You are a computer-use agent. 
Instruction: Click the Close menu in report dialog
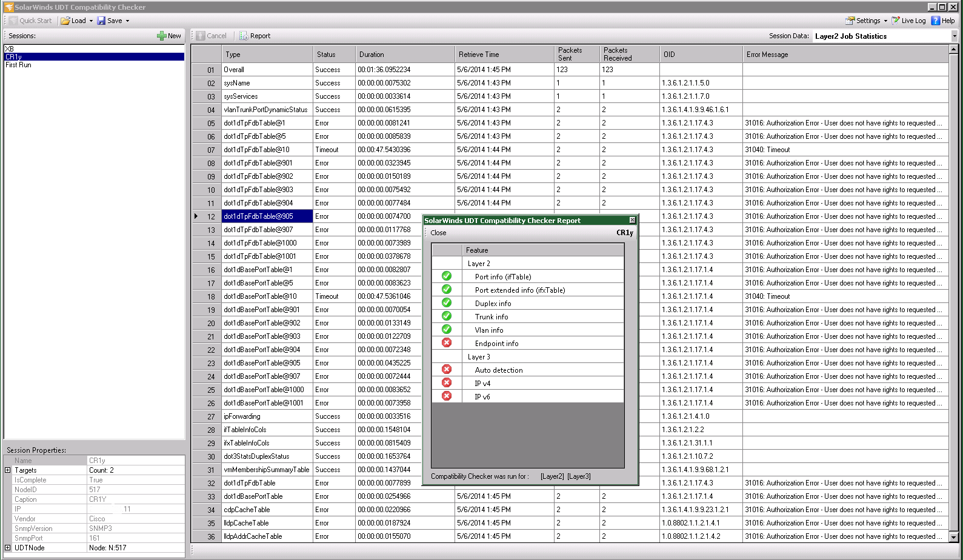pos(438,233)
